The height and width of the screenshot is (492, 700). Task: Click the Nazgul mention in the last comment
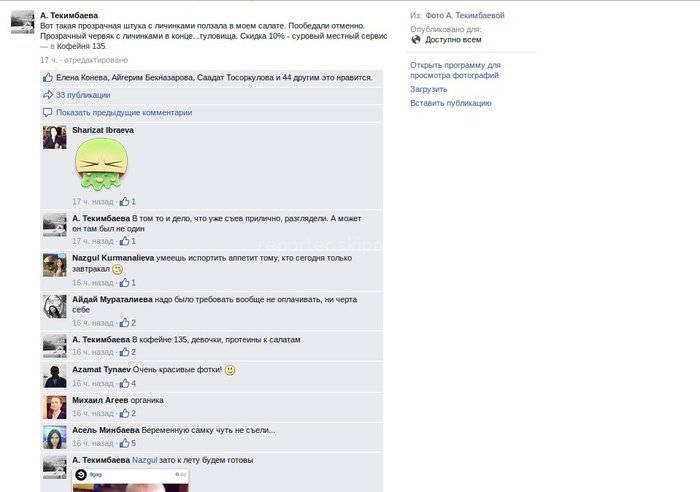pos(145,460)
